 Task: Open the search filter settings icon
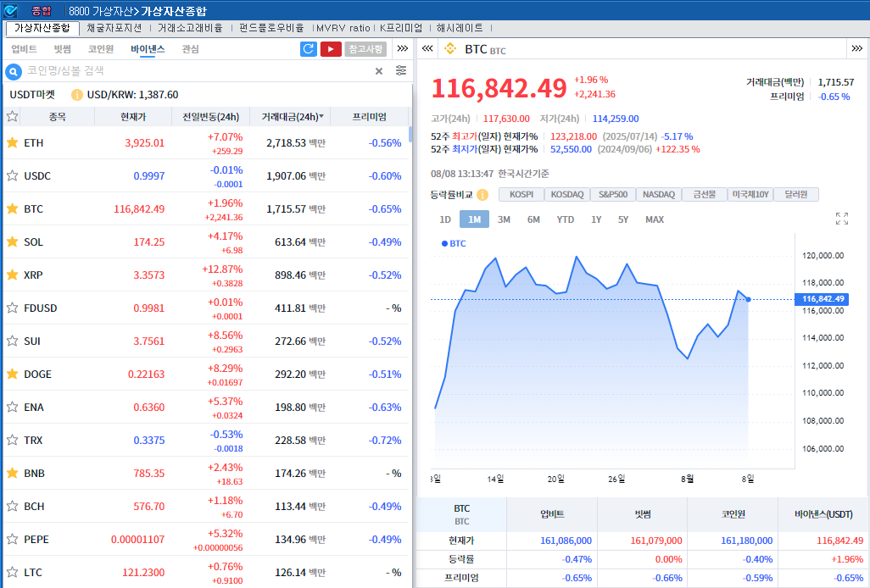coord(401,71)
